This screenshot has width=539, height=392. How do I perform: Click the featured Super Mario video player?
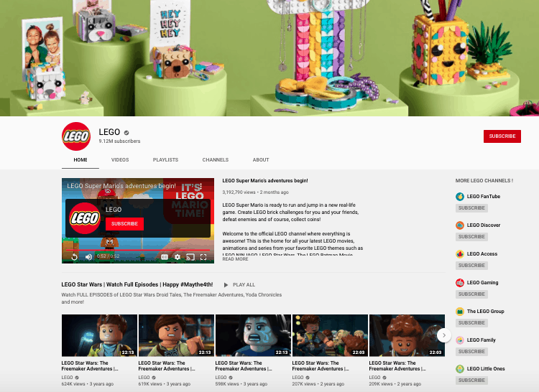138,220
